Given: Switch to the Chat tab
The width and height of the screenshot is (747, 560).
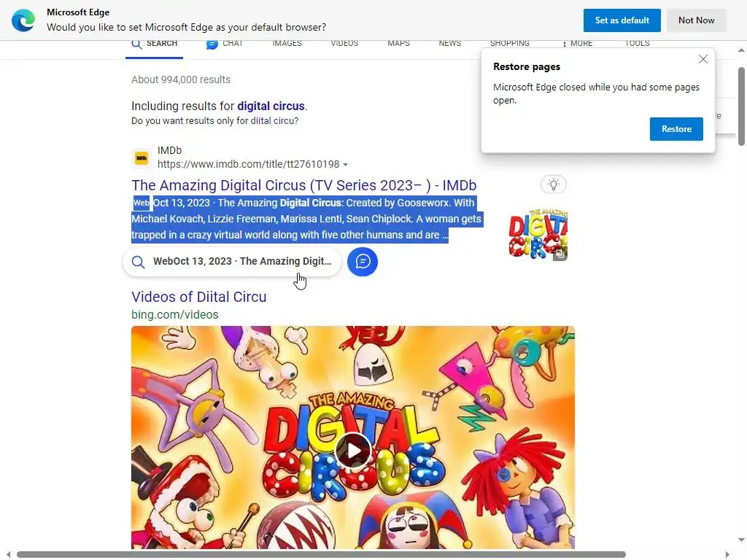Looking at the screenshot, I should pos(225,44).
